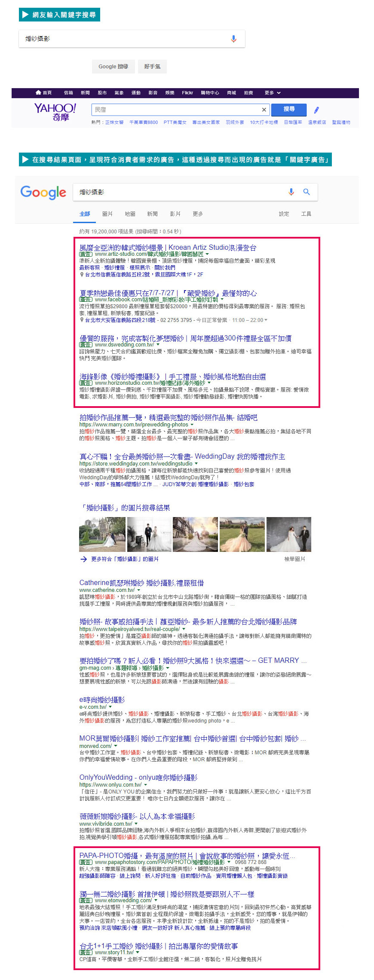Image resolution: width=374 pixels, height=980 pixels.
Task: Click the blue pencil icon beside Yahoo 搜尋
Action: [316, 110]
